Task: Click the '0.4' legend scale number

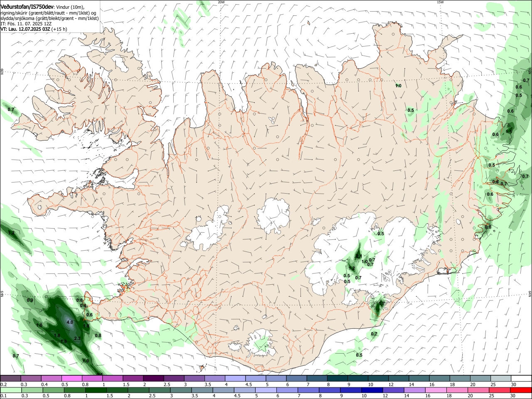Action: coord(44,385)
